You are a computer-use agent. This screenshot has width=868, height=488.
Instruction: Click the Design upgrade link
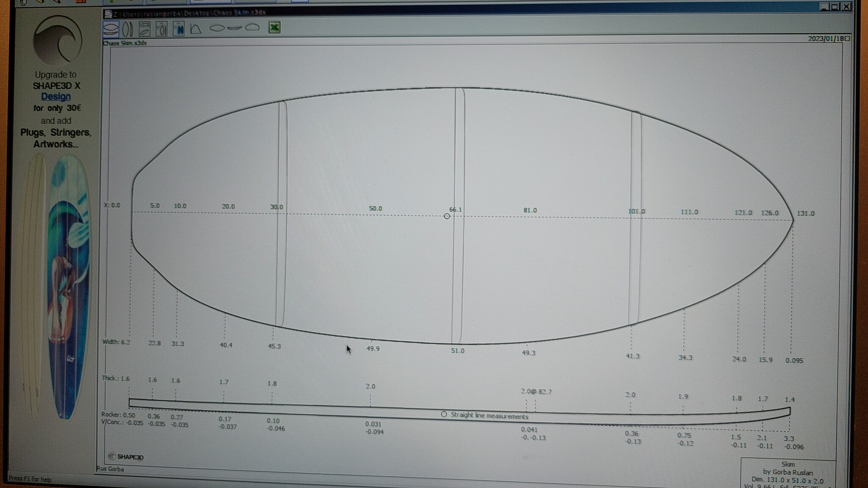point(56,97)
